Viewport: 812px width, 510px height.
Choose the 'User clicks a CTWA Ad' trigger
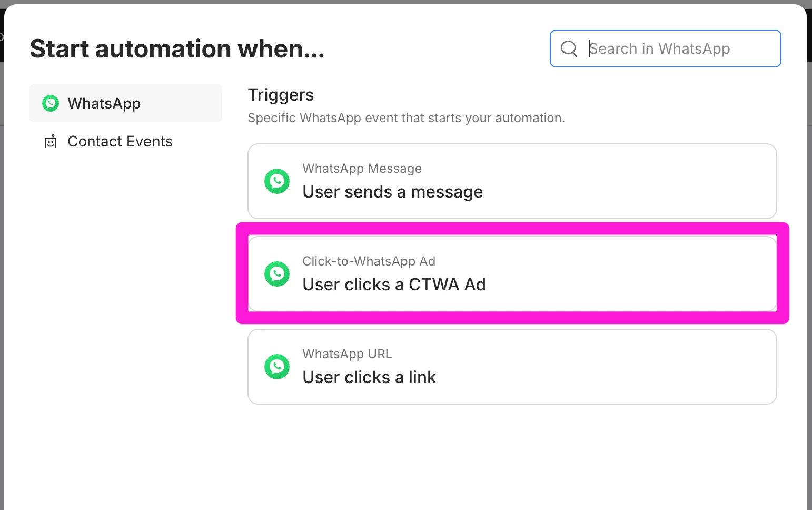[x=394, y=285]
